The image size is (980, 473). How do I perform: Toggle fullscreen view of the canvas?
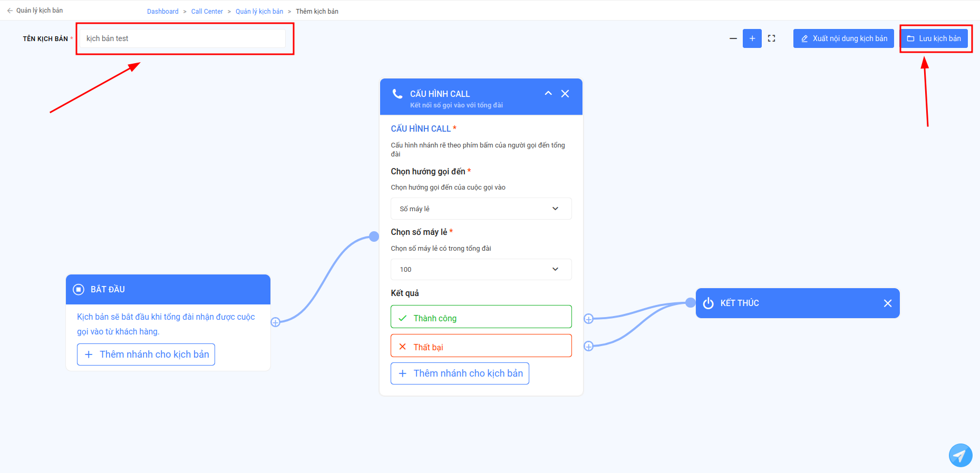click(x=771, y=38)
